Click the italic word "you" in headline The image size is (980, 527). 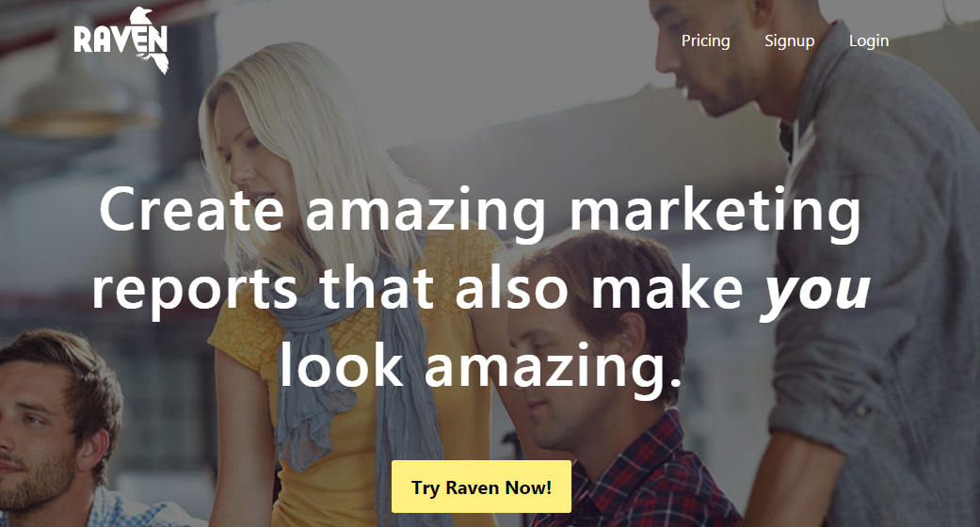817,290
